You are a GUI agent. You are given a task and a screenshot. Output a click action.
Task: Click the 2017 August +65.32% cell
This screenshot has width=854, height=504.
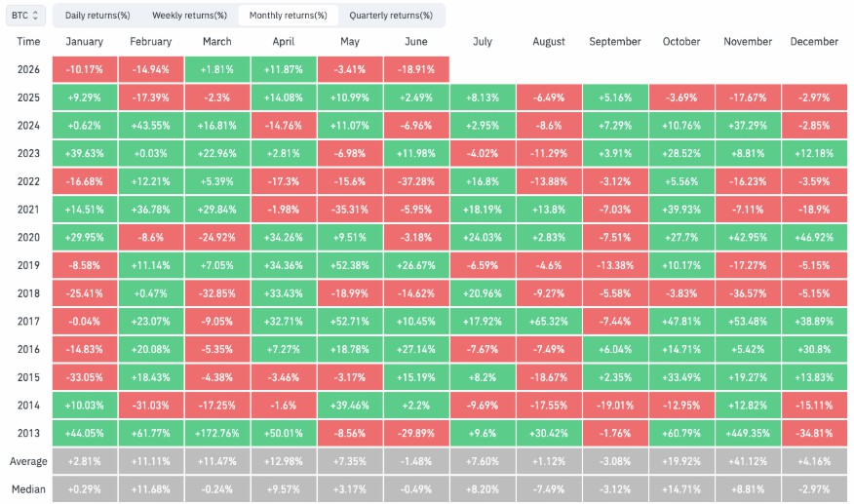[x=549, y=322]
